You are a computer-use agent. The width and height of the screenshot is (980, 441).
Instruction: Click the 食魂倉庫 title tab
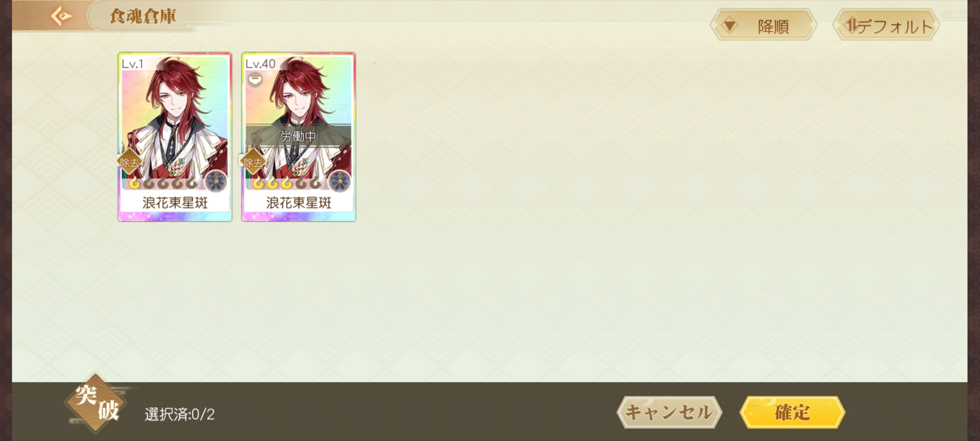(143, 16)
